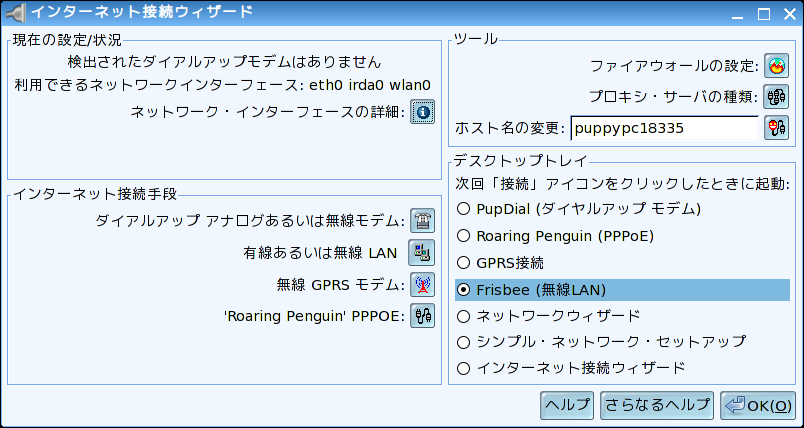Open the firewall settings icon
Image resolution: width=804 pixels, height=428 pixels.
coord(776,65)
